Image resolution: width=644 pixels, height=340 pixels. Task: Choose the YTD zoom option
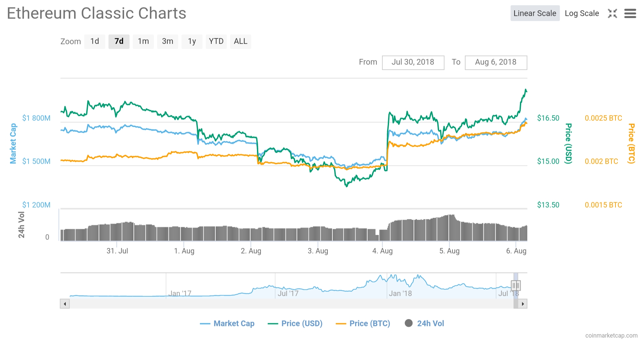tap(216, 41)
